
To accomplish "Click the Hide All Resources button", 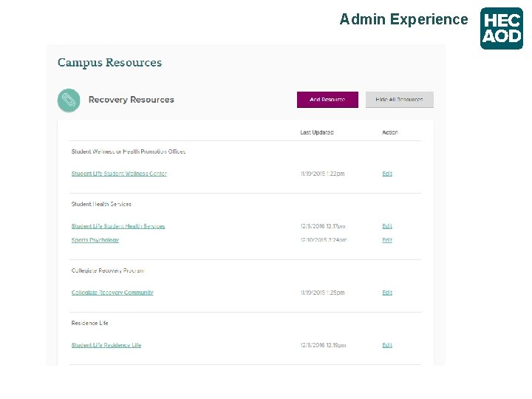I will click(399, 100).
